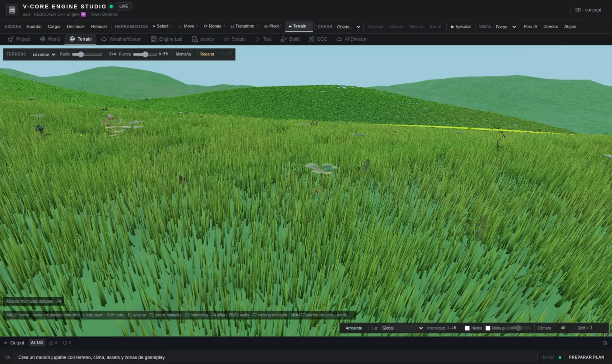612x364 pixels.
Task: Open the Weather/Ocean tab
Action: pyautogui.click(x=121, y=39)
